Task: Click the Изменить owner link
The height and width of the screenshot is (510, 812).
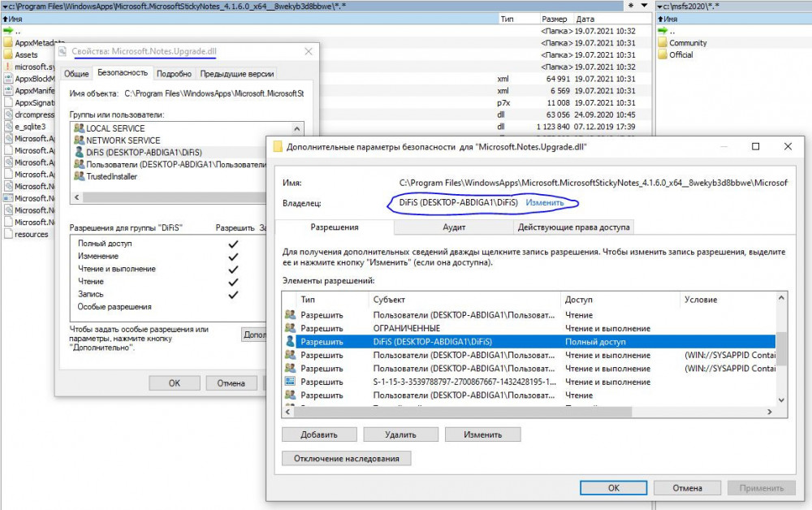Action: pyautogui.click(x=544, y=201)
